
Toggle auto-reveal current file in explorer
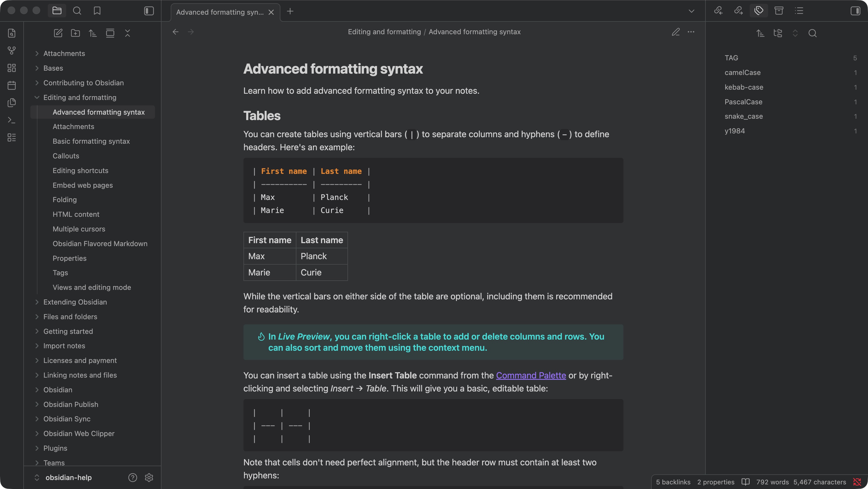point(110,33)
